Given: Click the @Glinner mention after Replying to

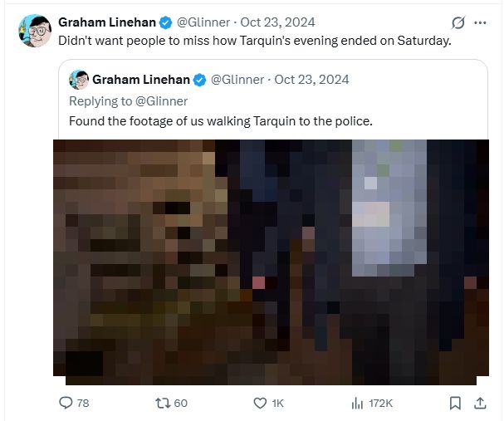Looking at the screenshot, I should coord(161,101).
